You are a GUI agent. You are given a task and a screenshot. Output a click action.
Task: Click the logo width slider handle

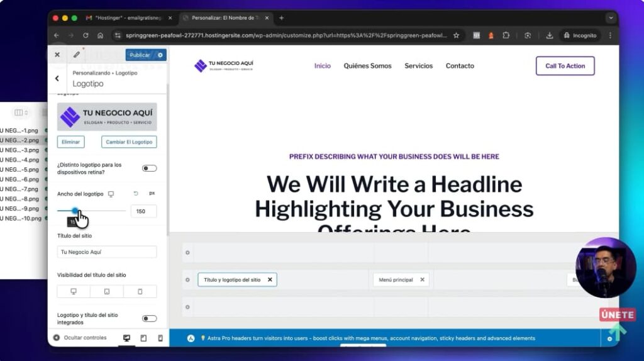tap(75, 211)
